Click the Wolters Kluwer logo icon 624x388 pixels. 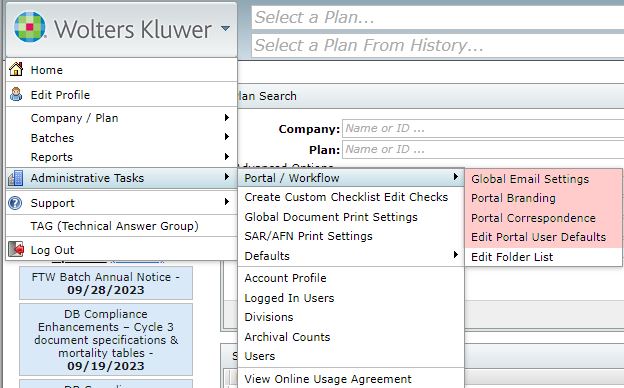tap(30, 27)
